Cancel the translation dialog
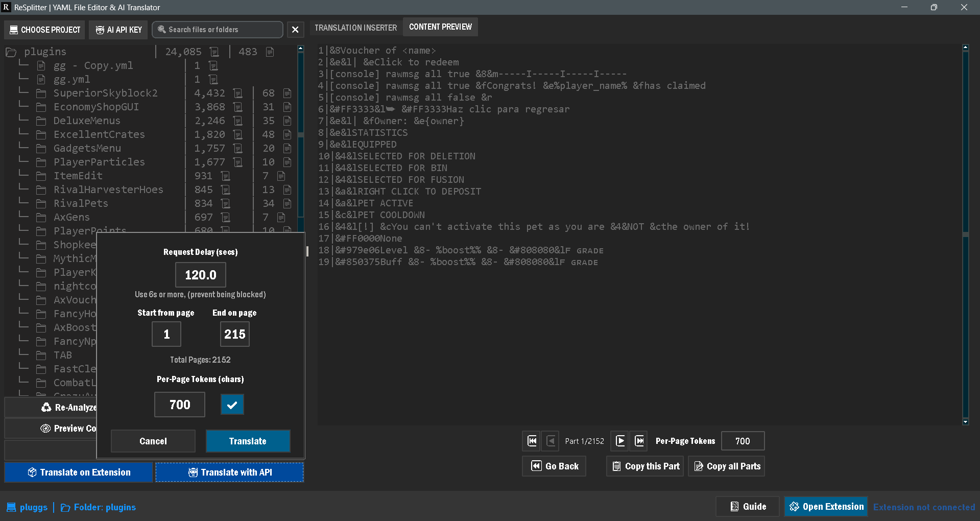The width and height of the screenshot is (980, 521). [153, 441]
